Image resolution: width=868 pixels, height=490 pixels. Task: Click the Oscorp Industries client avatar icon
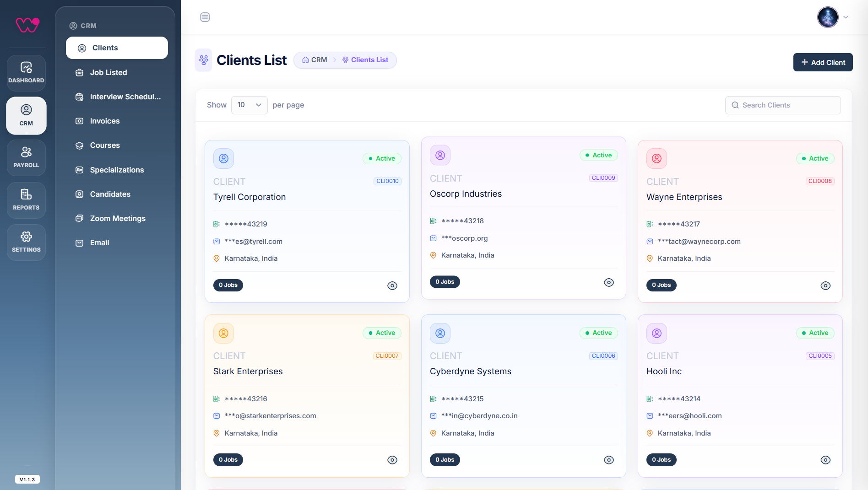pos(440,155)
